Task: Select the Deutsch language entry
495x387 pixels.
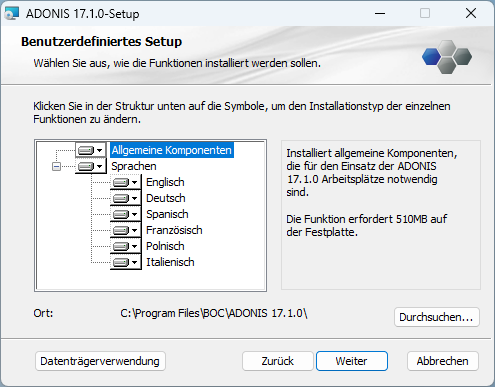Action: [166, 198]
